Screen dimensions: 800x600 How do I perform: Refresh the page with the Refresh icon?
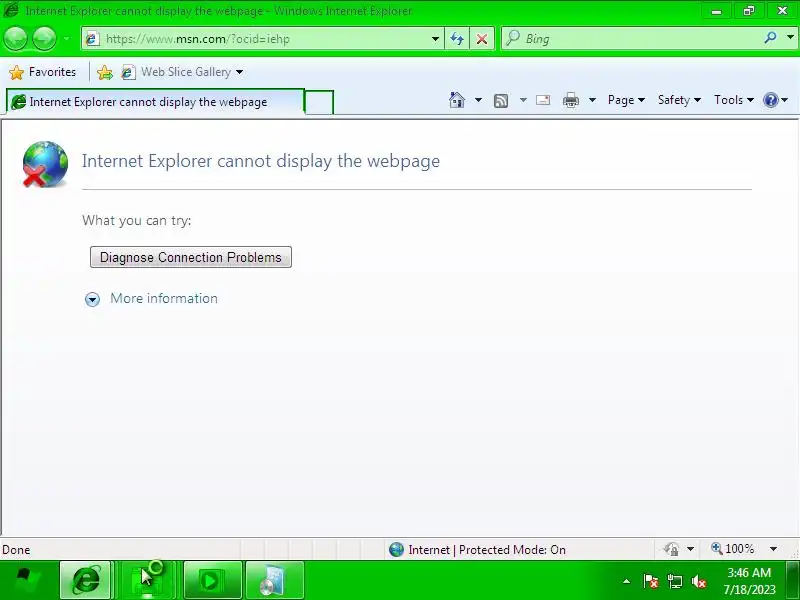click(457, 39)
